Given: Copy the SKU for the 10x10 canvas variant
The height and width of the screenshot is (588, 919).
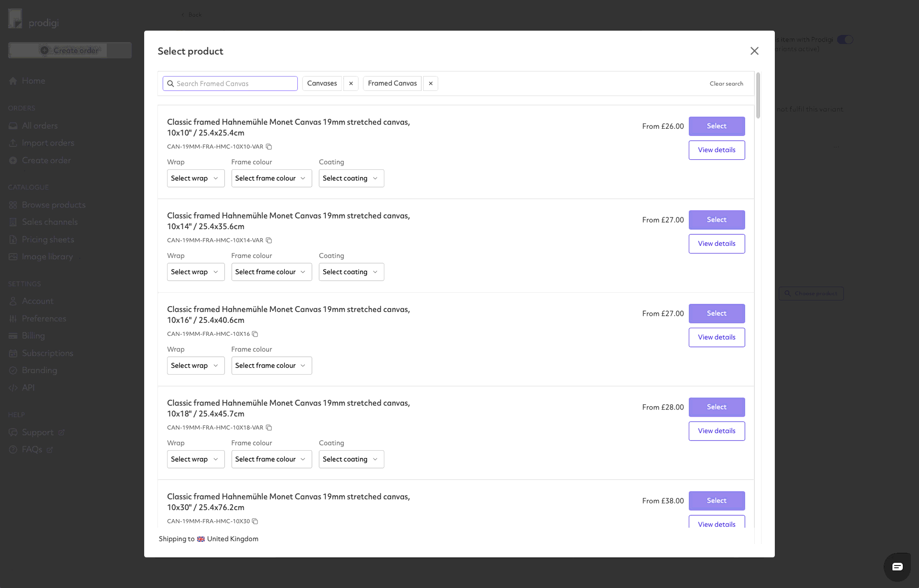Looking at the screenshot, I should [x=269, y=146].
